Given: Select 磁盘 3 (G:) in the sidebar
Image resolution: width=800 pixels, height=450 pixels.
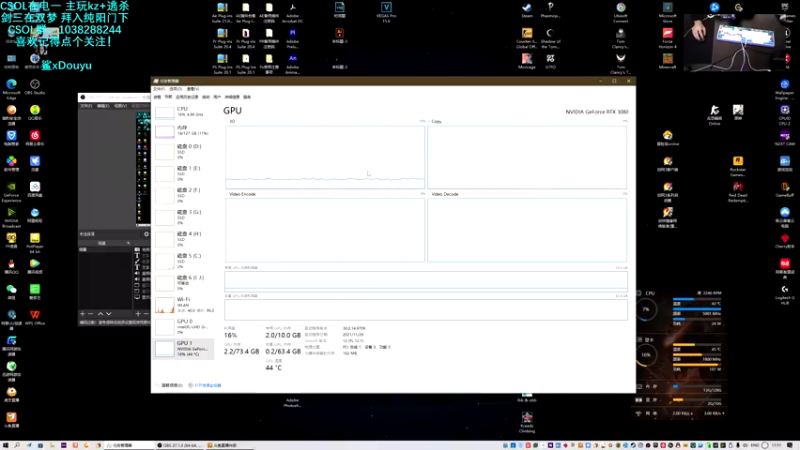Looking at the screenshot, I should coord(184,217).
